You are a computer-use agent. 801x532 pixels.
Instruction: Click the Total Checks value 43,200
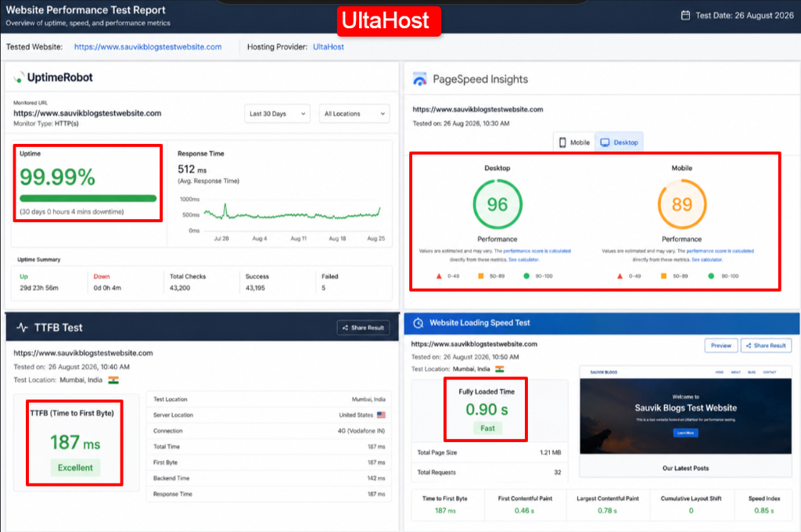[x=180, y=288]
